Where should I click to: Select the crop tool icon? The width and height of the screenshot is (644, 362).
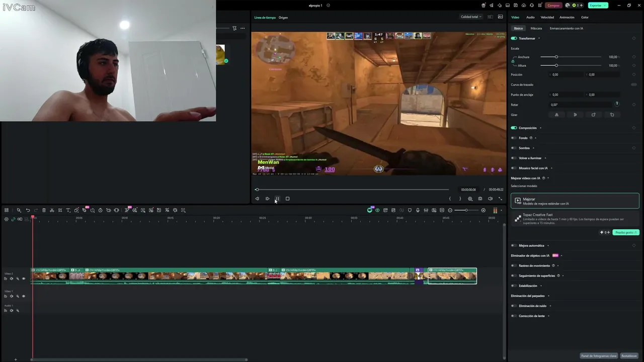pyautogui.click(x=60, y=210)
